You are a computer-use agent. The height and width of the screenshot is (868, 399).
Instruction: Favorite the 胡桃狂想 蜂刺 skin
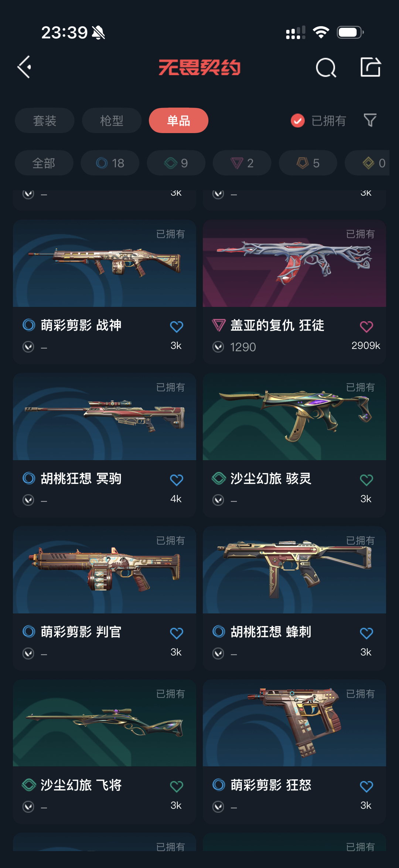click(366, 633)
